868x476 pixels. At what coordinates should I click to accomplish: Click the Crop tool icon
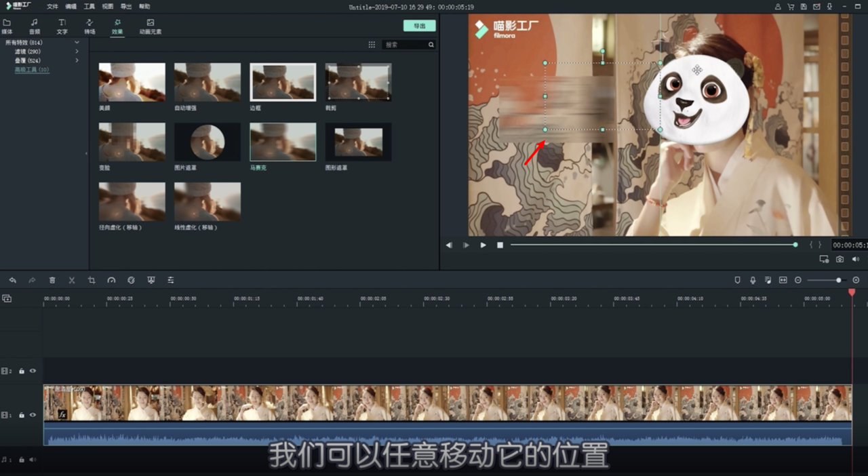92,280
